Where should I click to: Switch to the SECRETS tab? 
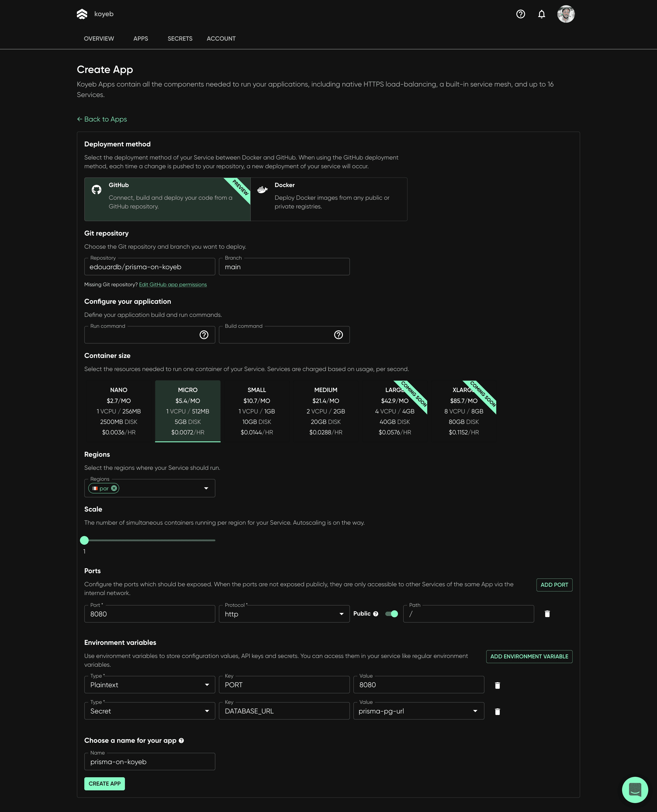180,38
